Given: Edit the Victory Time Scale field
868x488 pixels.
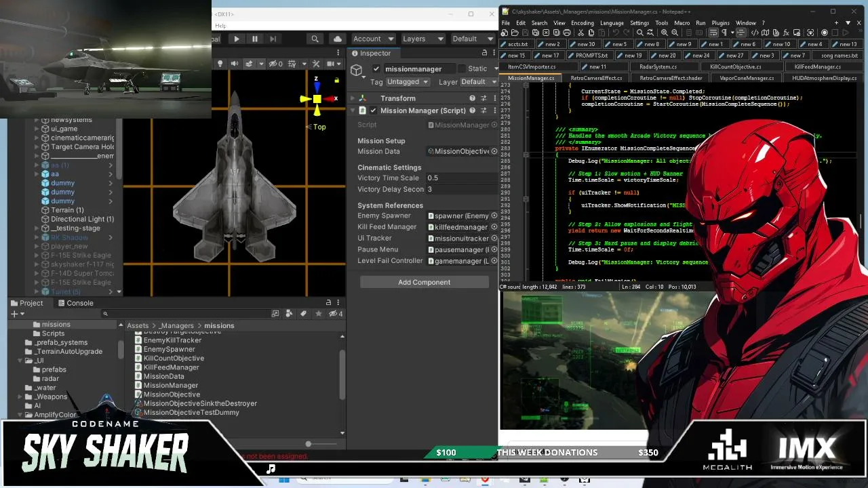Looking at the screenshot, I should point(462,178).
